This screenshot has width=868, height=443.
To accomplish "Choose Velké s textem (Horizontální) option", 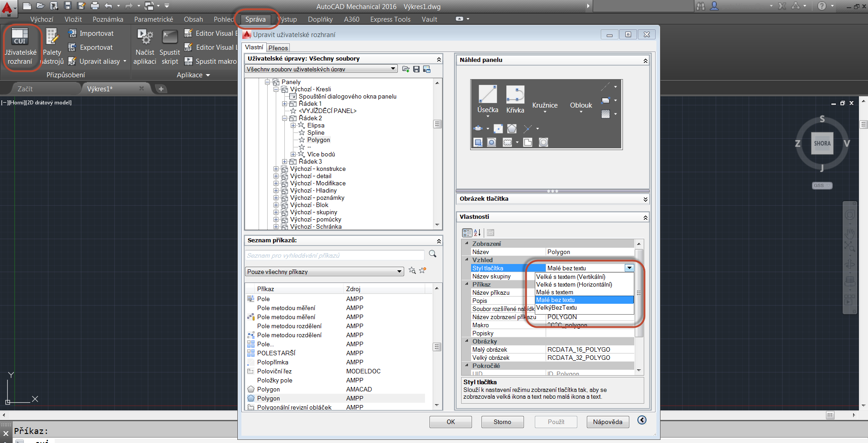I will 574,285.
